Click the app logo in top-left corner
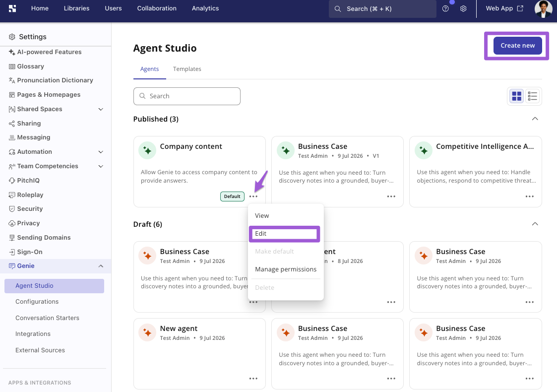557x392 pixels. coord(12,8)
